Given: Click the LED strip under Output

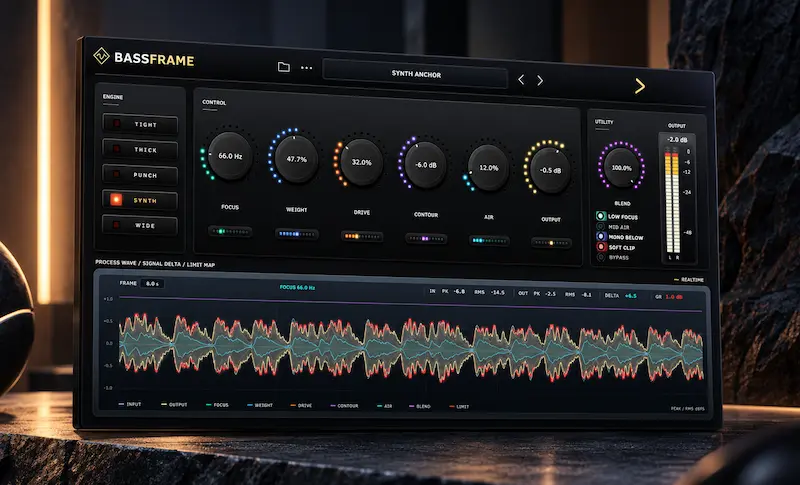Looking at the screenshot, I should click(551, 243).
